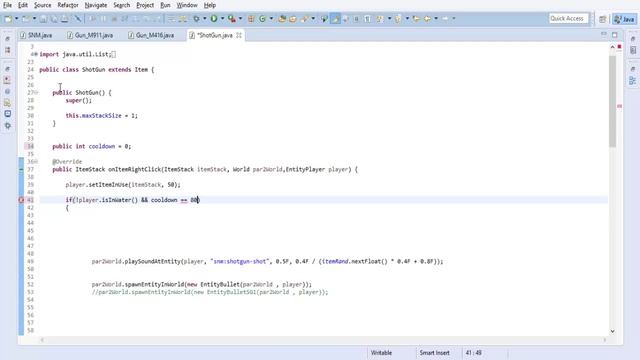Viewport: 640px width, 360px height.
Task: Click the Restore icon in right sidebar
Action: coord(633,39)
